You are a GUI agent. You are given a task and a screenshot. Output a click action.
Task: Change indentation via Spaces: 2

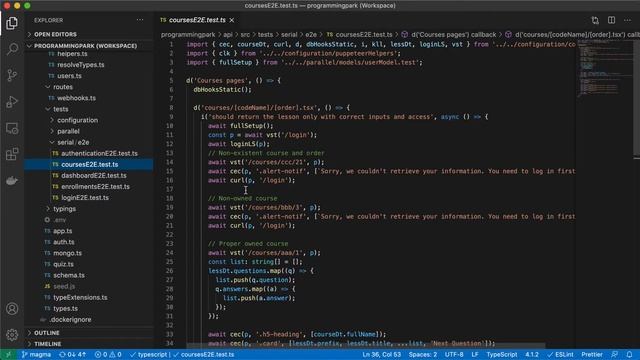pyautogui.click(x=423, y=355)
